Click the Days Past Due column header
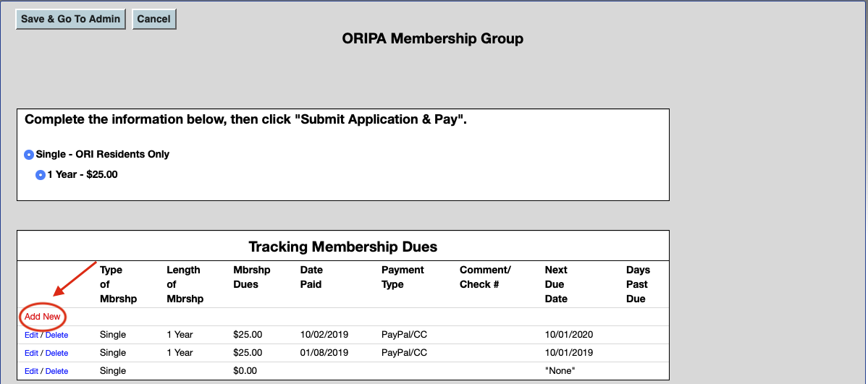This screenshot has height=384, width=868. [x=638, y=284]
